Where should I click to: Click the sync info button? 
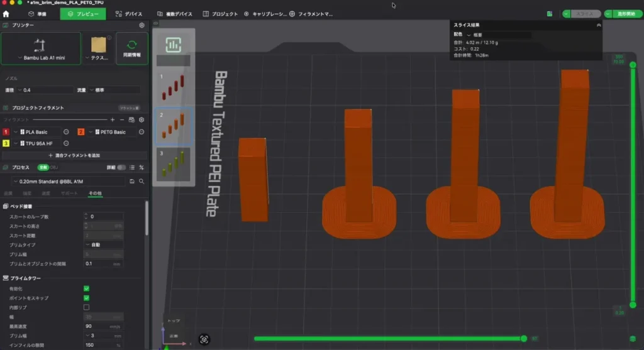[x=132, y=48]
